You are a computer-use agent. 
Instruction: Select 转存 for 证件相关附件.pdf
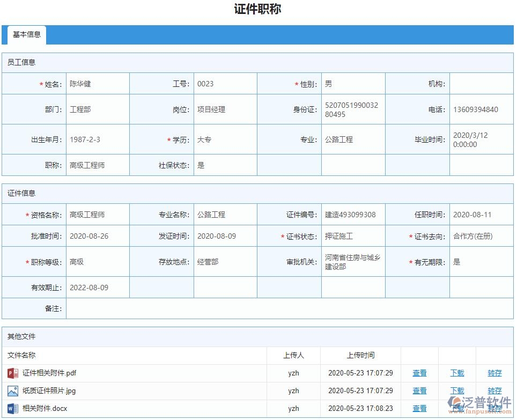[x=494, y=373]
